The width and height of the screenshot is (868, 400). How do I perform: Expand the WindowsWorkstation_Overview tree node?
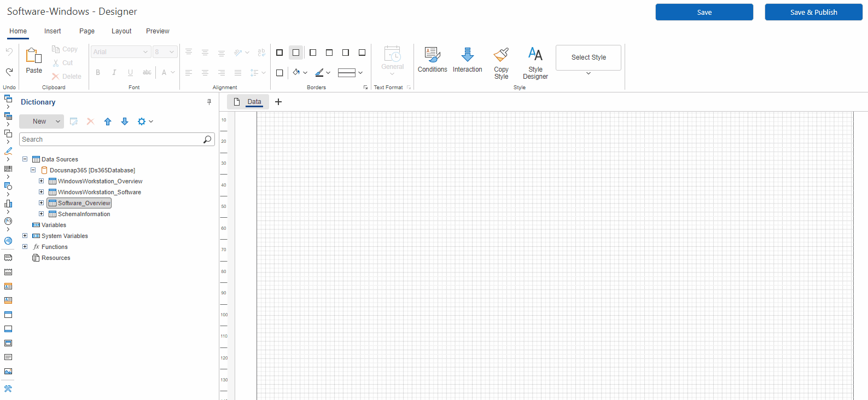(x=41, y=181)
